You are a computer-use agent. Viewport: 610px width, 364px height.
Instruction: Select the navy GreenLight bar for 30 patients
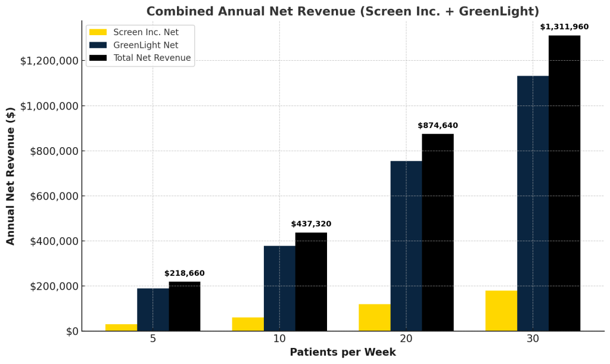click(533, 204)
